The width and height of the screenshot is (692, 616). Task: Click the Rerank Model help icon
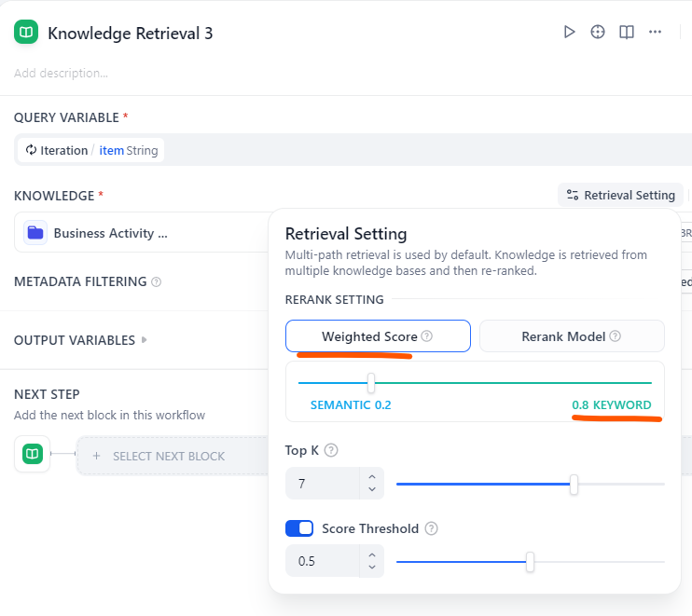(x=616, y=336)
